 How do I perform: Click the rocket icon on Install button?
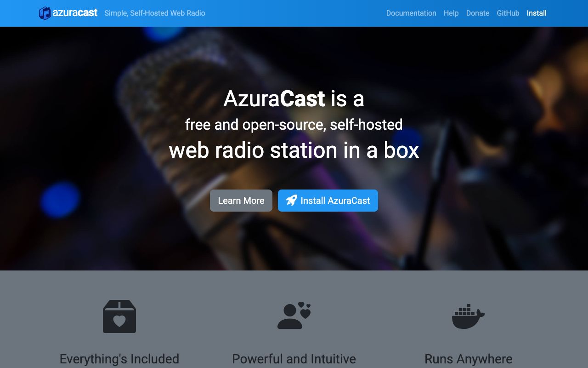[x=291, y=201]
